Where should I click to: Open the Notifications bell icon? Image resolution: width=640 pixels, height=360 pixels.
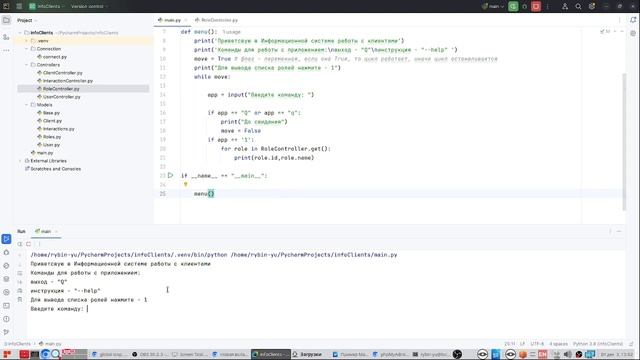(x=633, y=20)
